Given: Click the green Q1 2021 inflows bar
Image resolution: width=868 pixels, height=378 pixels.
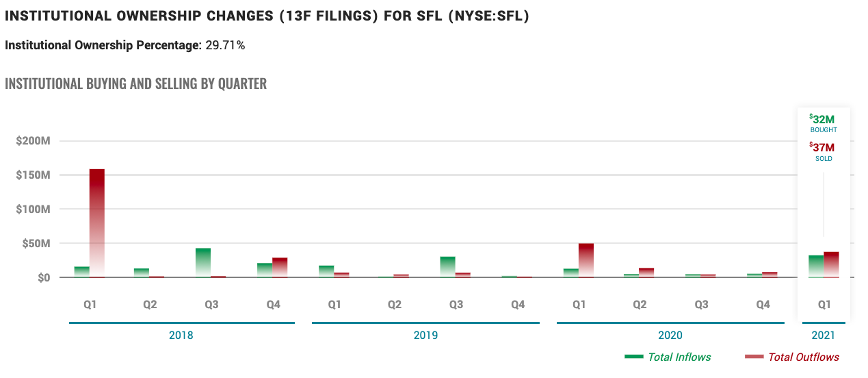Looking at the screenshot, I should pos(816,266).
